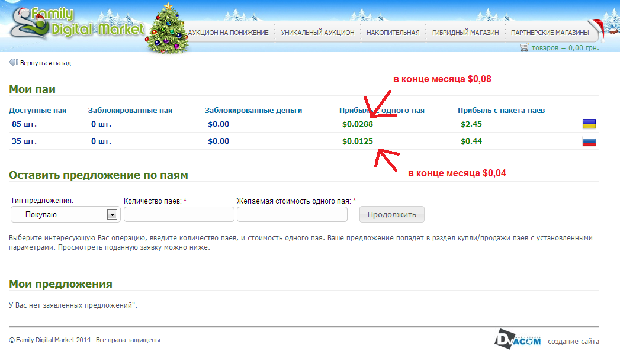Click the Желаемая стоимость одного пая field
Viewport: 620px width, 364px height.
click(292, 214)
